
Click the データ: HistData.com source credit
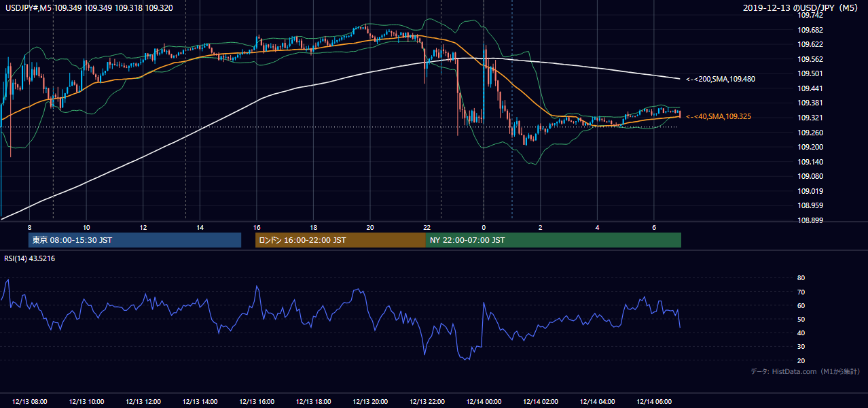(806, 371)
